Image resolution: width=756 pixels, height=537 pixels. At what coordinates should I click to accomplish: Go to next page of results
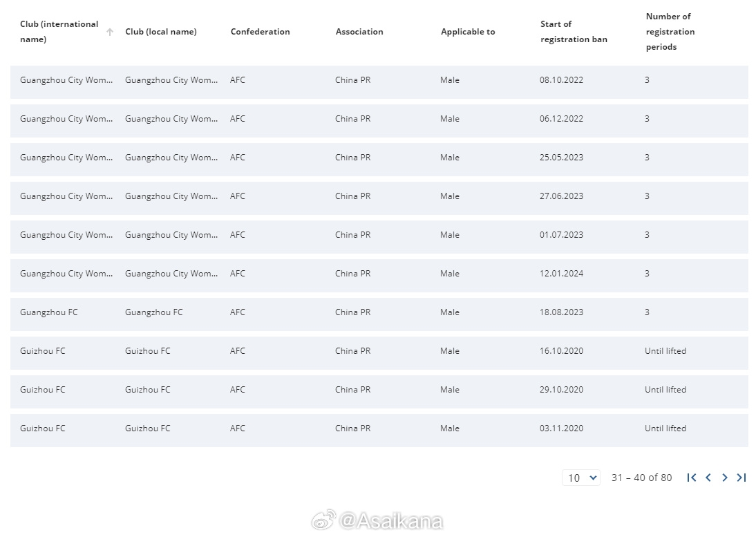725,478
